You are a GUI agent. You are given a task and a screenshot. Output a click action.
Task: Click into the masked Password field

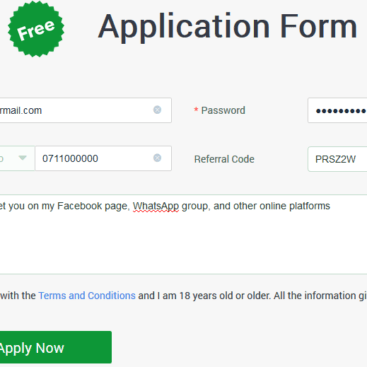click(337, 110)
